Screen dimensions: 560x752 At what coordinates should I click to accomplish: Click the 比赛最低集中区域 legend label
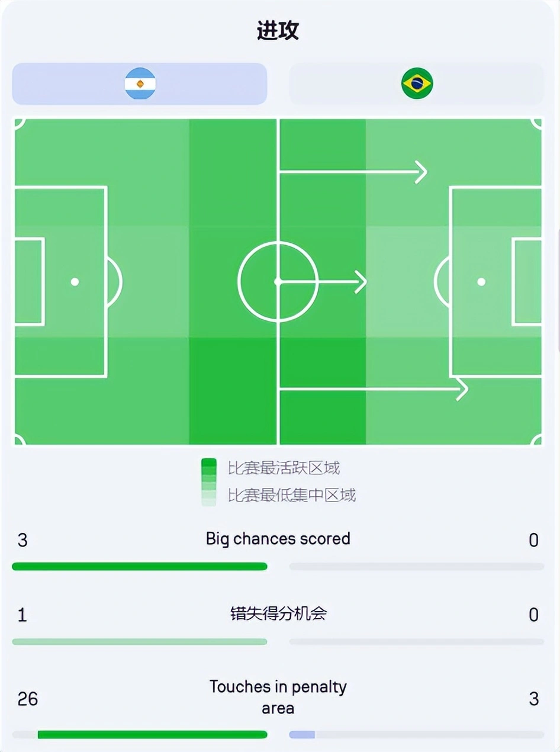pyautogui.click(x=292, y=495)
